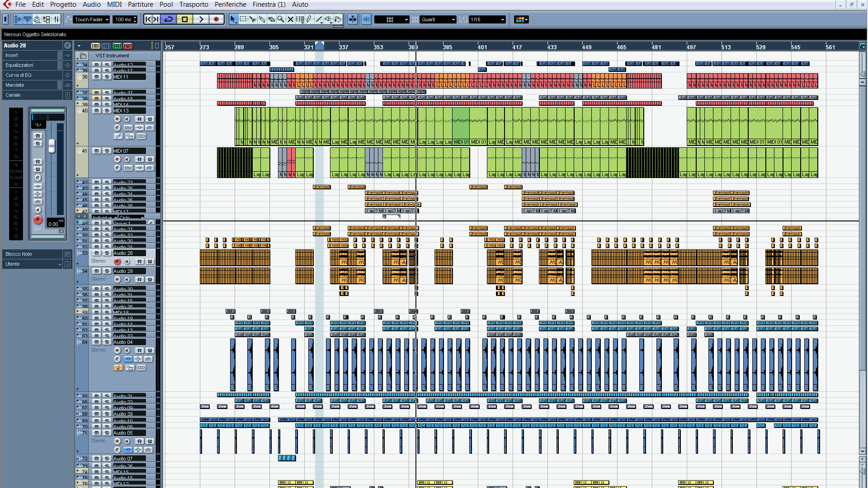
Task: Open the Partiture menu
Action: point(140,5)
